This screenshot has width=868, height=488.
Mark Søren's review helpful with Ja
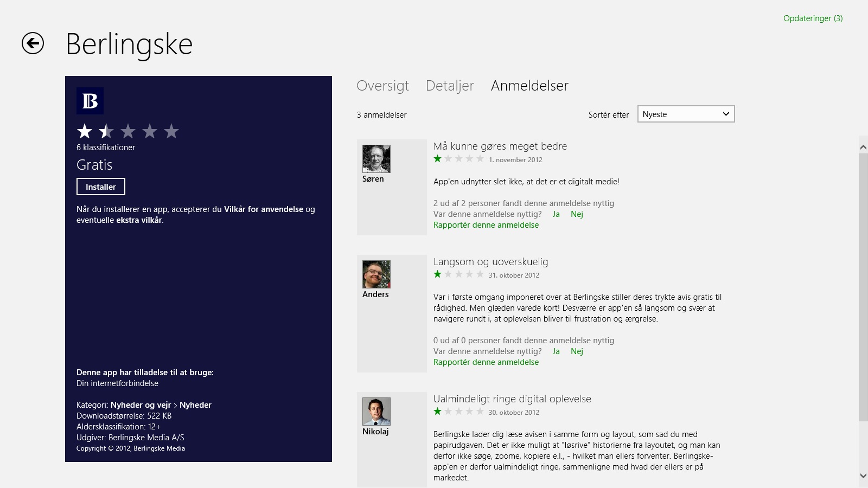[556, 214]
